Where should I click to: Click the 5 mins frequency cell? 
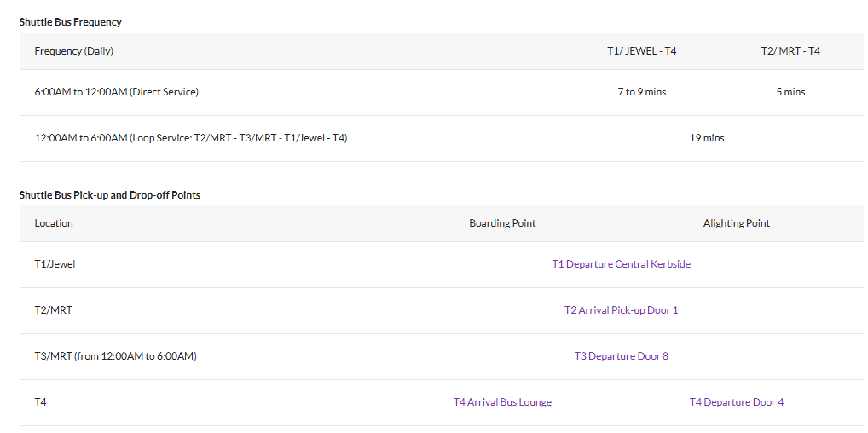pos(790,92)
